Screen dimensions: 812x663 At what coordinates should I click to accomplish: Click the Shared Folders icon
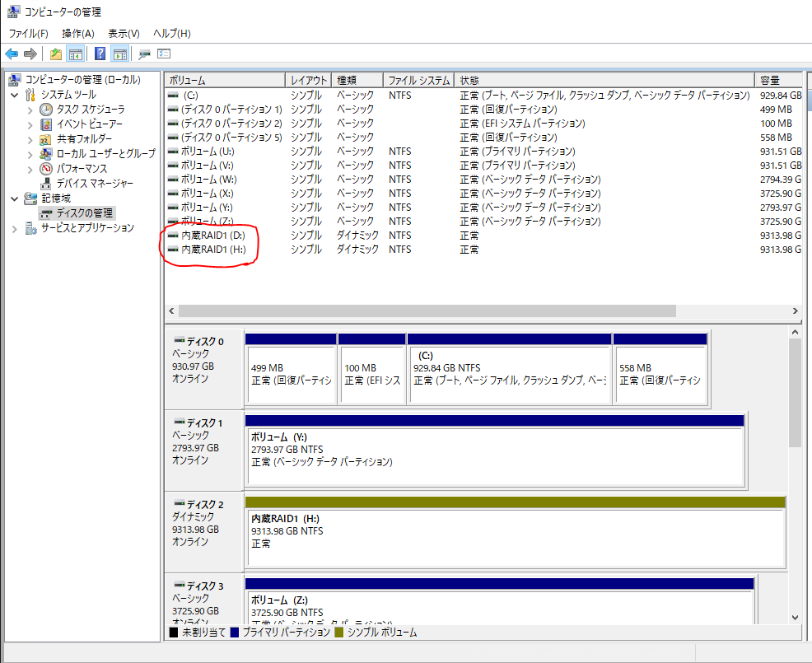click(x=46, y=139)
